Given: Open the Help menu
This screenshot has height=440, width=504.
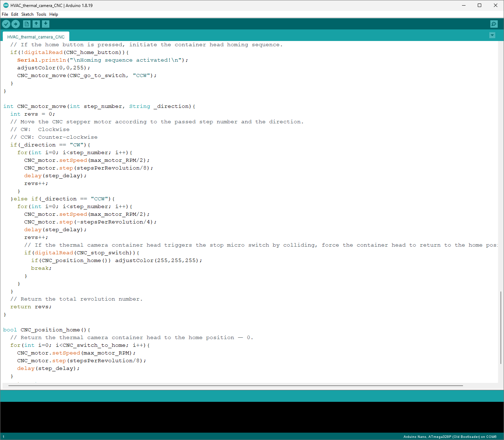Looking at the screenshot, I should 54,14.
